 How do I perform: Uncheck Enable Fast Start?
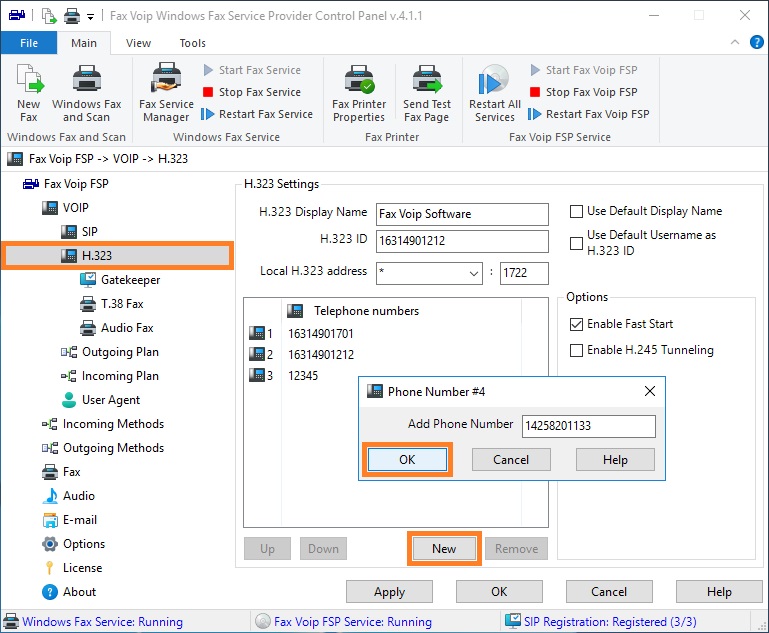(x=576, y=324)
